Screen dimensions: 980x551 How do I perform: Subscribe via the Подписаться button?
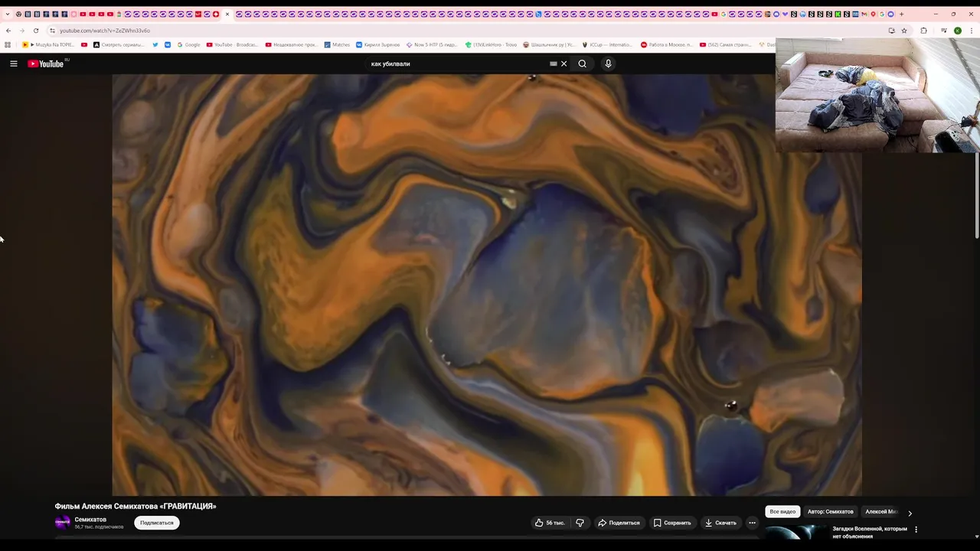point(157,523)
